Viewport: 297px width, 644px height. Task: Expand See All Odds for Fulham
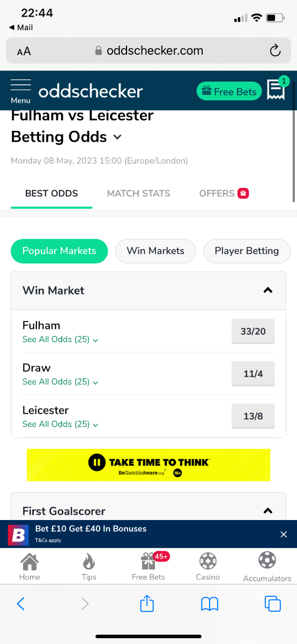point(60,339)
